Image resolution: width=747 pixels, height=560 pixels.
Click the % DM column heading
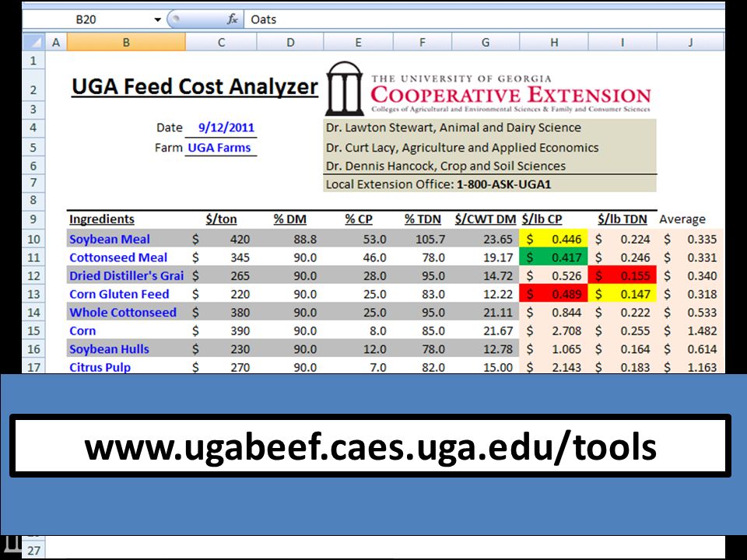tap(289, 219)
